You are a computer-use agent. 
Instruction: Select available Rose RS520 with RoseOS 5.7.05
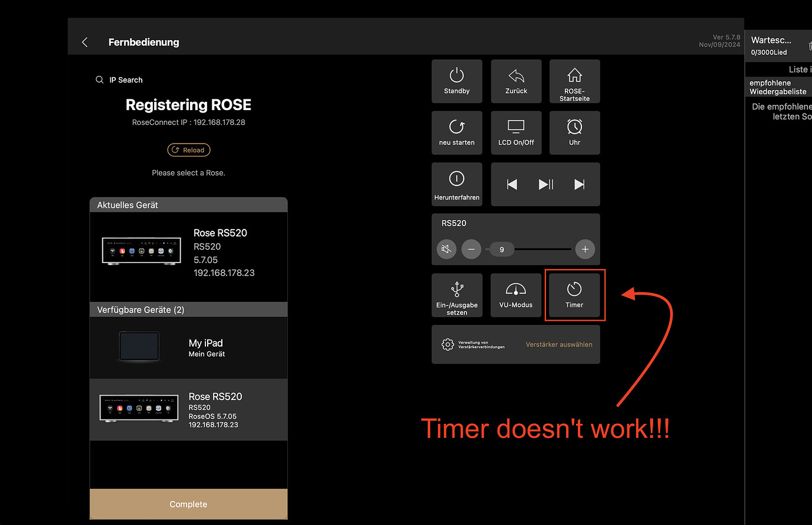click(x=188, y=410)
